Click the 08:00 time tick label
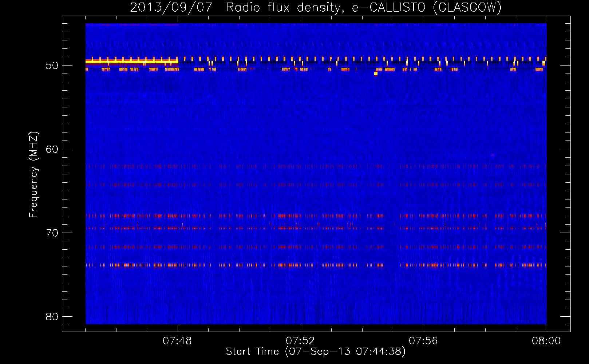The image size is (589, 364). click(546, 341)
